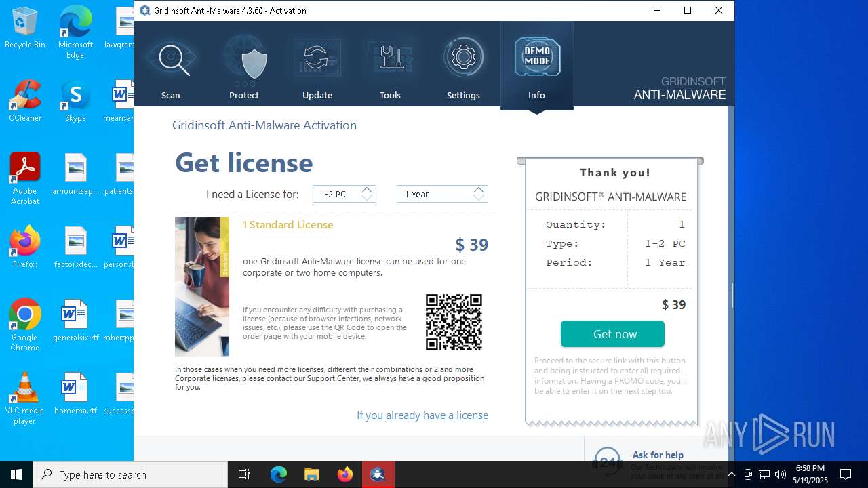This screenshot has width=868, height=488.
Task: Select homema.rtf file on desktop
Action: (75, 394)
